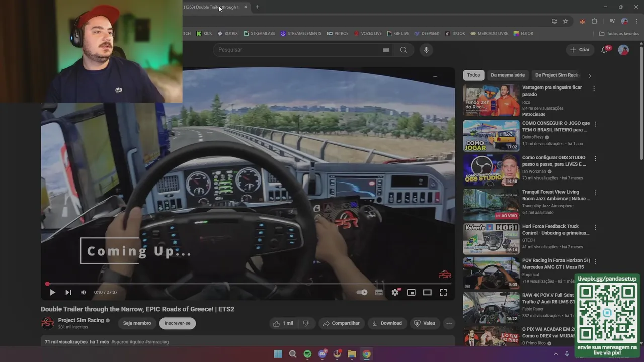Open Como configurar OBS STUDIO thumbnail
Screen dimensions: 644x362
pos(491,170)
